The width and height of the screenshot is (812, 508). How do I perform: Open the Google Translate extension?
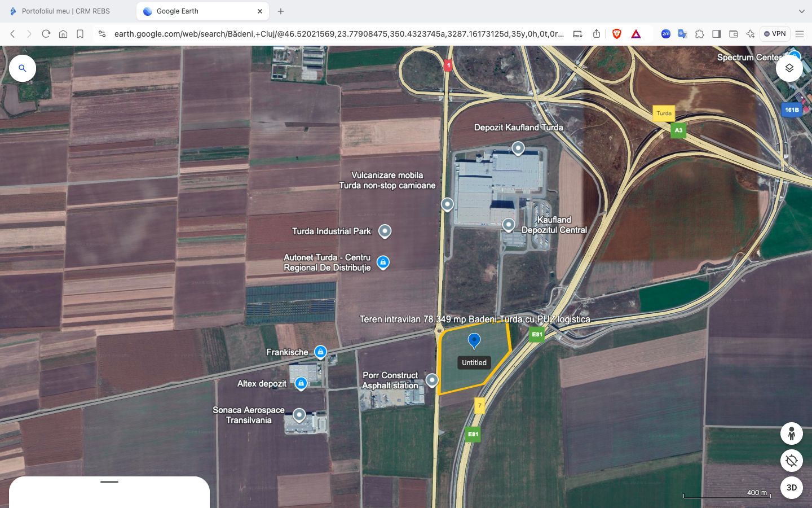(682, 34)
